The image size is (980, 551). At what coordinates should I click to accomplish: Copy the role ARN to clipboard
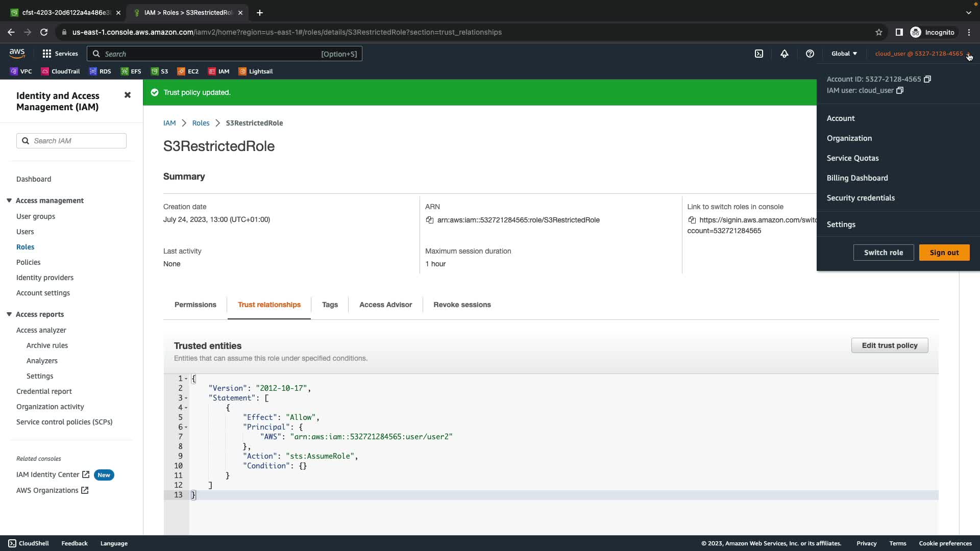click(430, 220)
